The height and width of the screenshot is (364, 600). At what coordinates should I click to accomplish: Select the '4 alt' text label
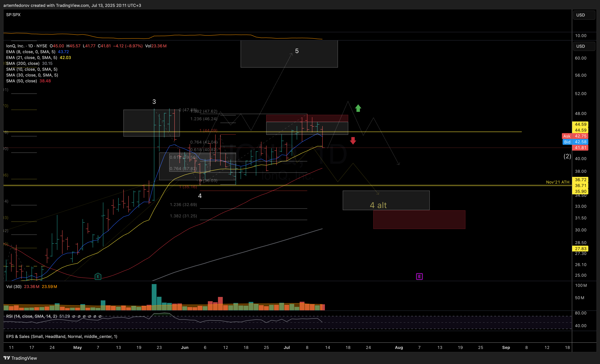[378, 205]
